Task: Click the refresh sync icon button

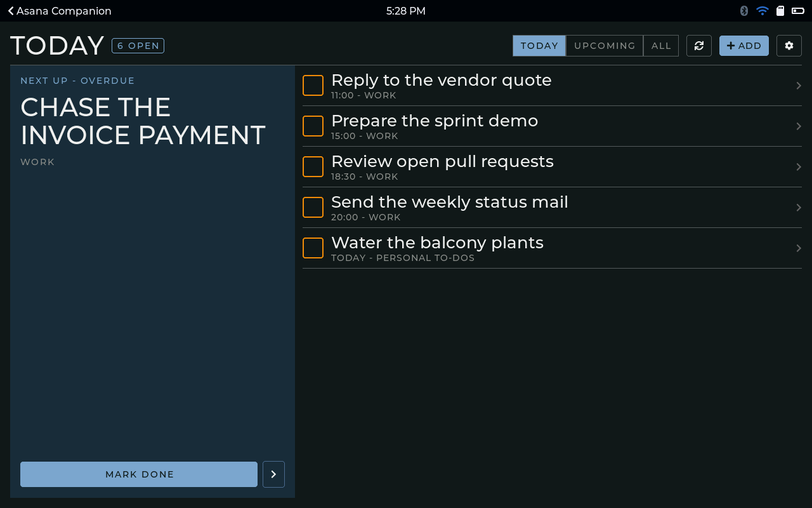Action: 699,46
